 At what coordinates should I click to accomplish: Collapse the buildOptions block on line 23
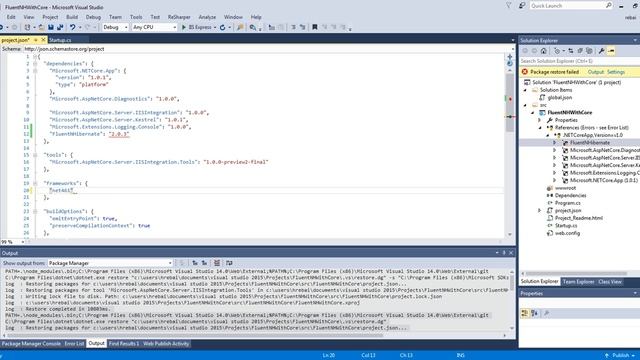(35, 211)
